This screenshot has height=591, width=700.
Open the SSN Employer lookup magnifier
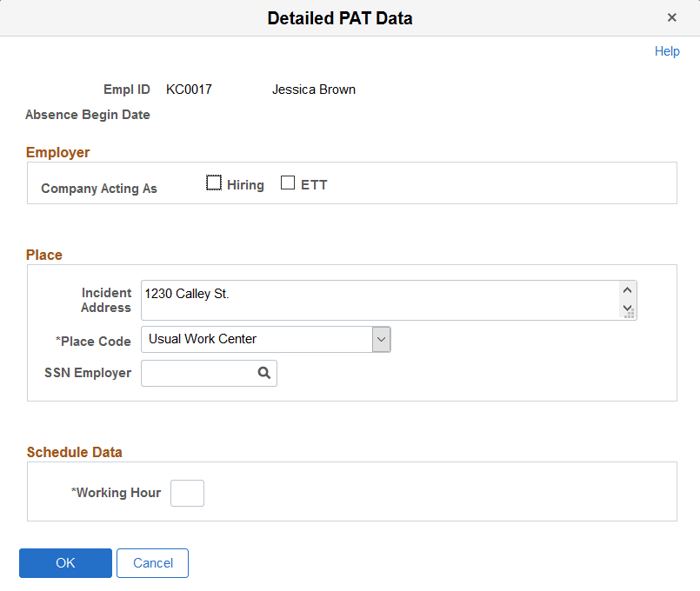coord(263,372)
